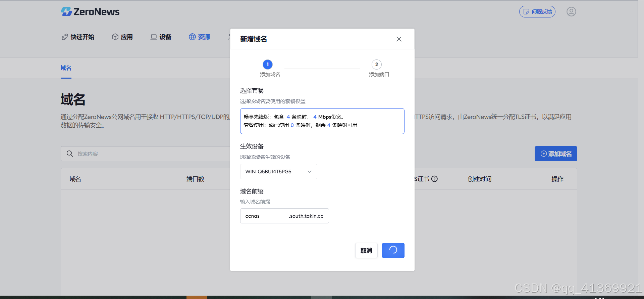Viewport: 644px width, 299px height.
Task: Select the 资源 menu item
Action: [200, 37]
